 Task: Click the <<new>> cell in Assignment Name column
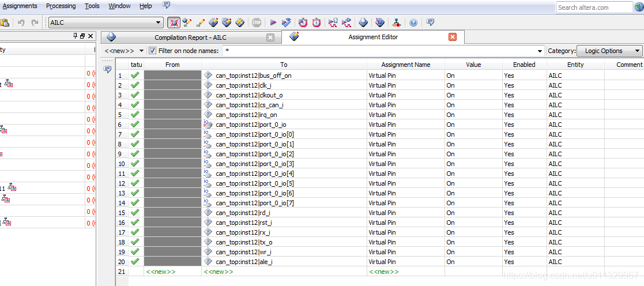(405, 272)
